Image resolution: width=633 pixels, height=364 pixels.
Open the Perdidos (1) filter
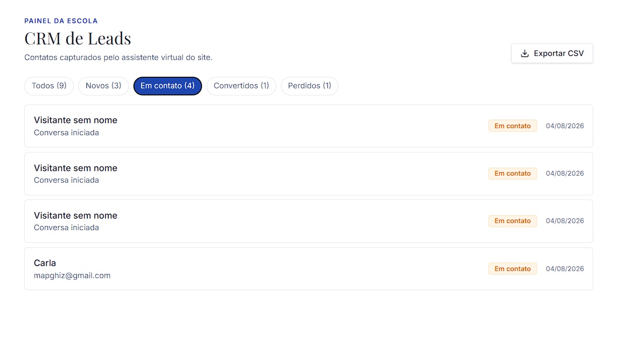click(310, 86)
